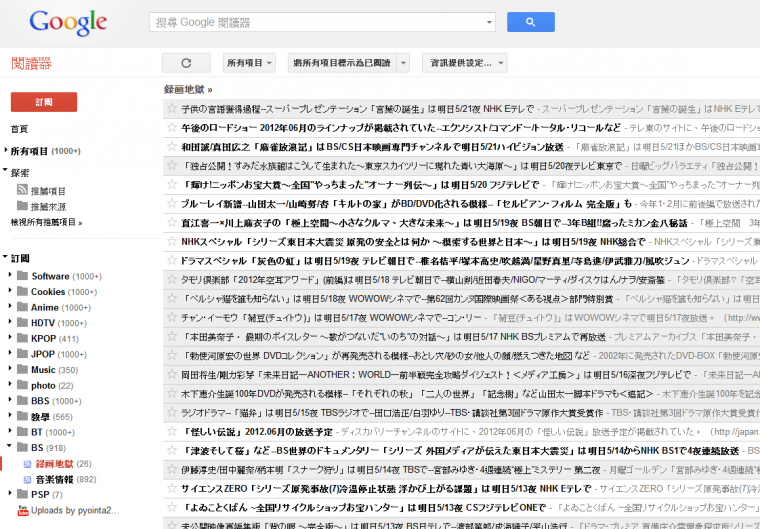Star the 「よゐことくばん」 item

coord(172,507)
